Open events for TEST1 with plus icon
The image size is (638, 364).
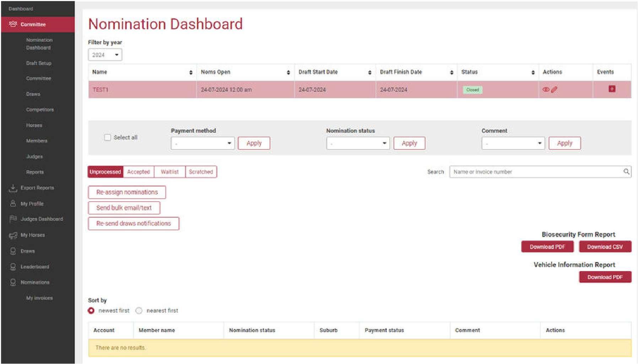click(x=612, y=89)
